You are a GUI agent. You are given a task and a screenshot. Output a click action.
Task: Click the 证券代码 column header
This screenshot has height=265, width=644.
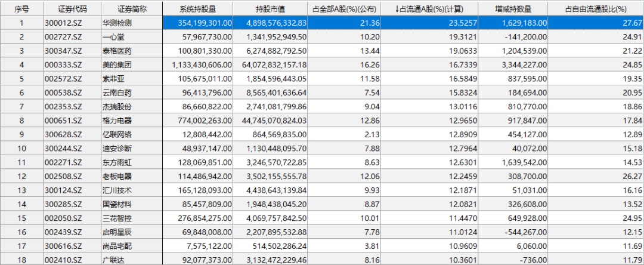(72, 8)
